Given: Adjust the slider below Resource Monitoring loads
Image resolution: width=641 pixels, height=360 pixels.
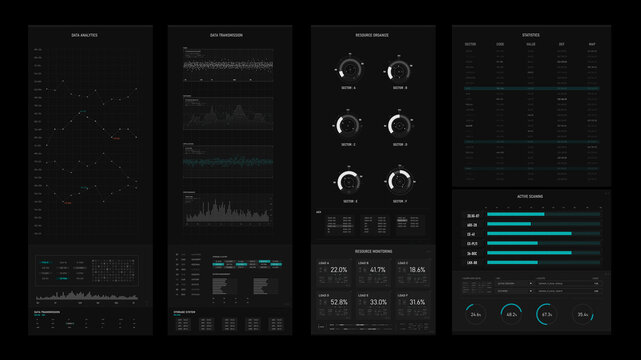Looking at the screenshot, I should click(x=361, y=326).
